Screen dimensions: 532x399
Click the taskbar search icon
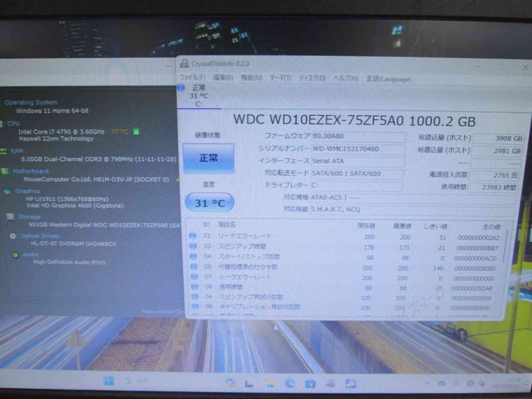(128, 381)
